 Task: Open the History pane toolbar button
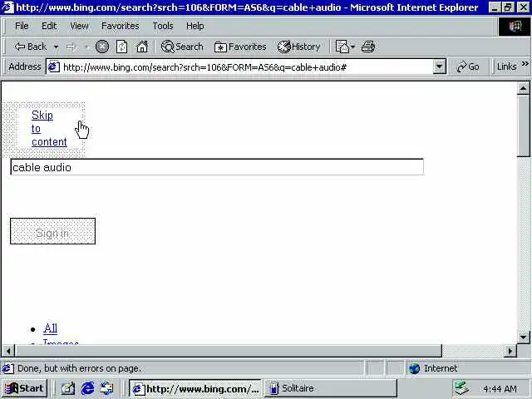(298, 47)
